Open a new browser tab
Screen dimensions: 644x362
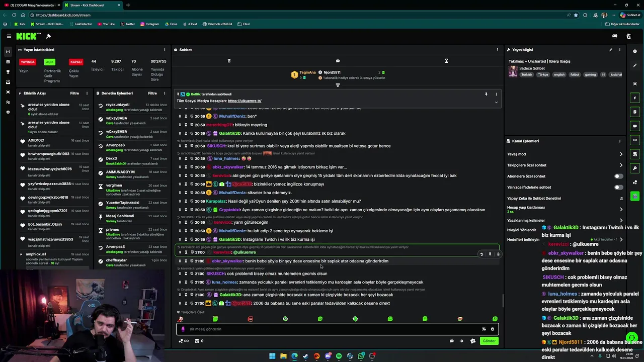(x=128, y=5)
